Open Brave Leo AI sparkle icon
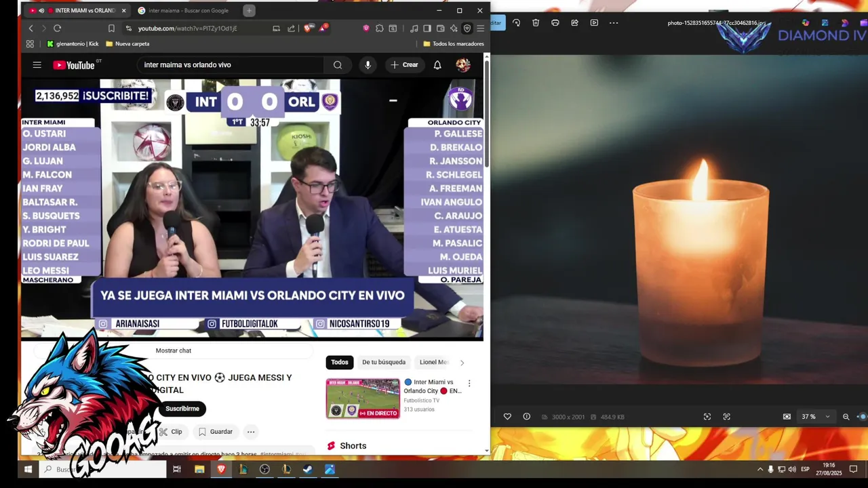868x488 pixels. pos(454,28)
